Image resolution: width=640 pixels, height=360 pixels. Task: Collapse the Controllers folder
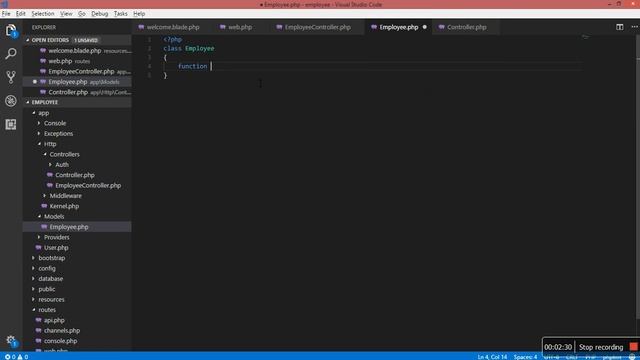pos(45,154)
